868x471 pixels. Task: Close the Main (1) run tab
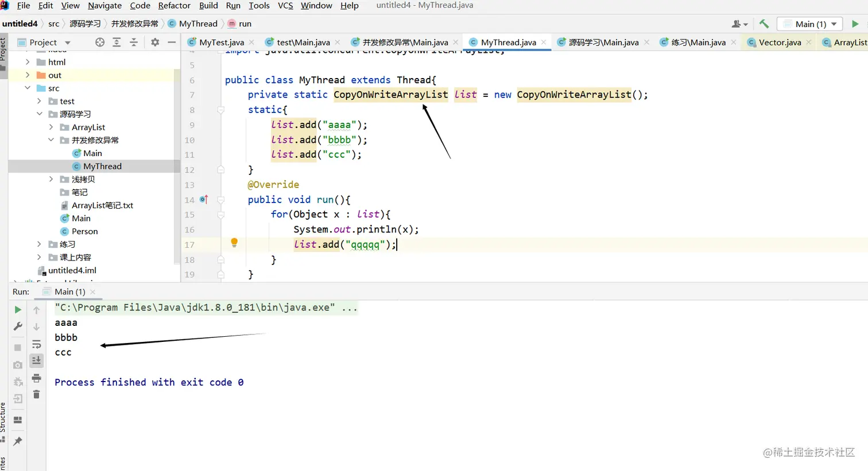pos(92,292)
